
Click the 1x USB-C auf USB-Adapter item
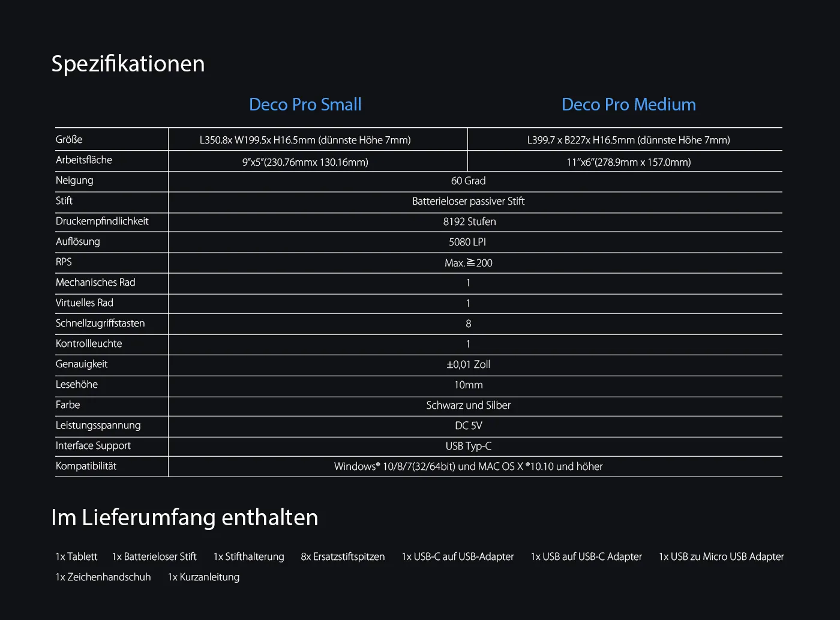tap(458, 556)
